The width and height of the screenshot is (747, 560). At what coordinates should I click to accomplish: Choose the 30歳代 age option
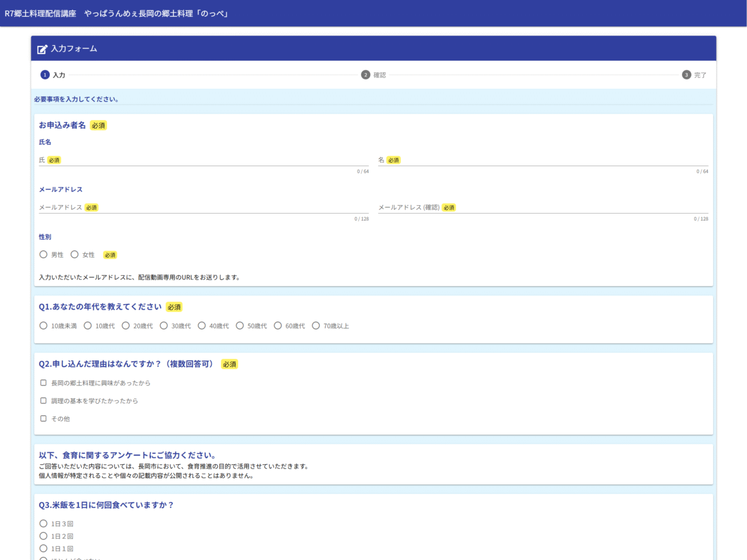pos(164,325)
